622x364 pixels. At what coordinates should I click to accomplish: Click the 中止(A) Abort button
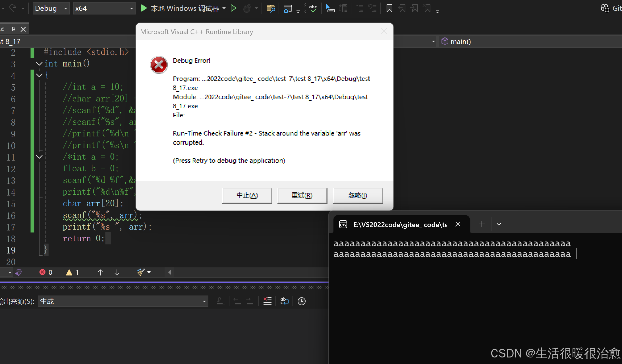point(247,195)
